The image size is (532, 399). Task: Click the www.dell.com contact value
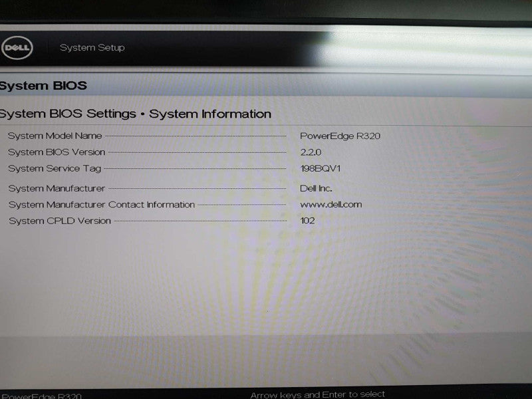coord(331,204)
